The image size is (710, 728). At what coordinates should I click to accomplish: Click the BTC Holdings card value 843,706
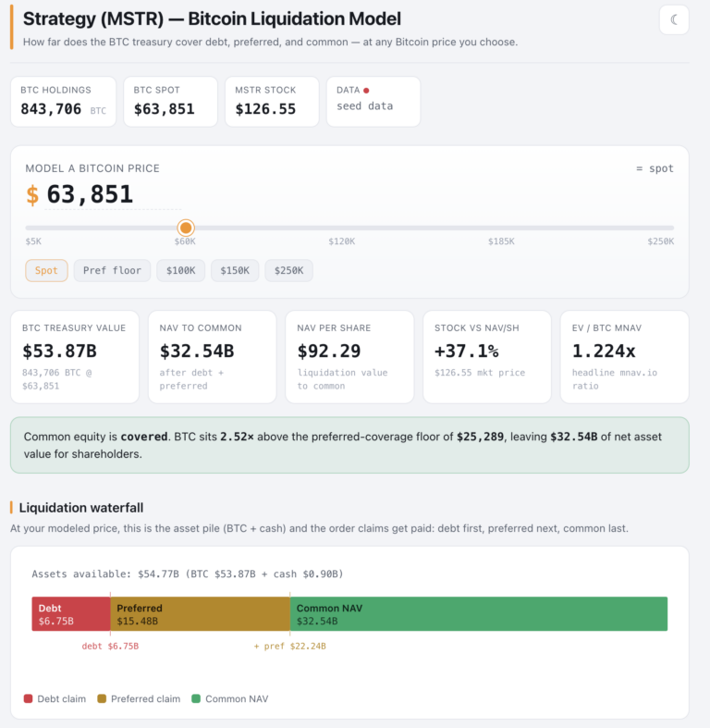pos(51,109)
